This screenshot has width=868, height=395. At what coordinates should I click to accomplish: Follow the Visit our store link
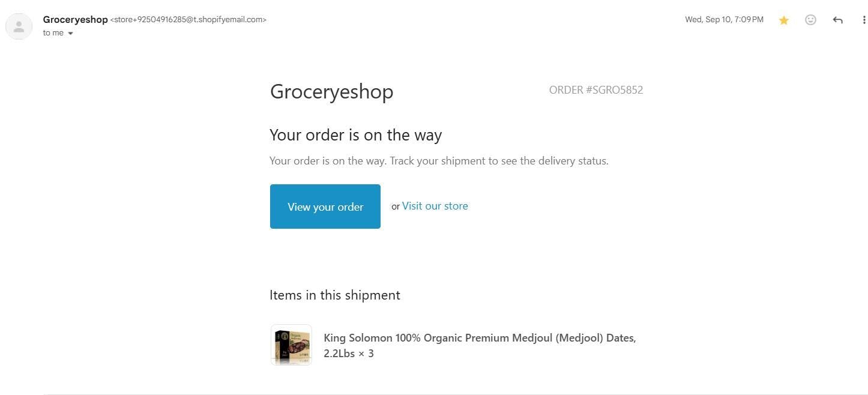coord(435,206)
